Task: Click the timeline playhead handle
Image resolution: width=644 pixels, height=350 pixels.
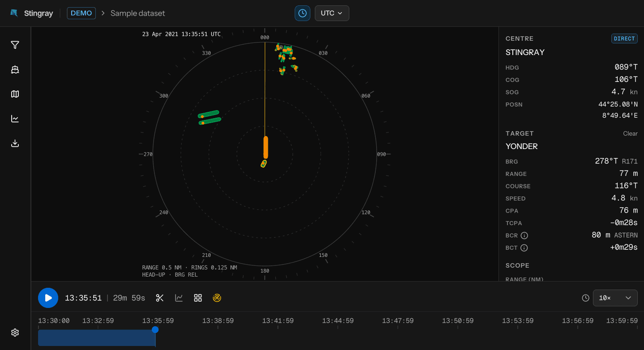Action: coord(155,329)
